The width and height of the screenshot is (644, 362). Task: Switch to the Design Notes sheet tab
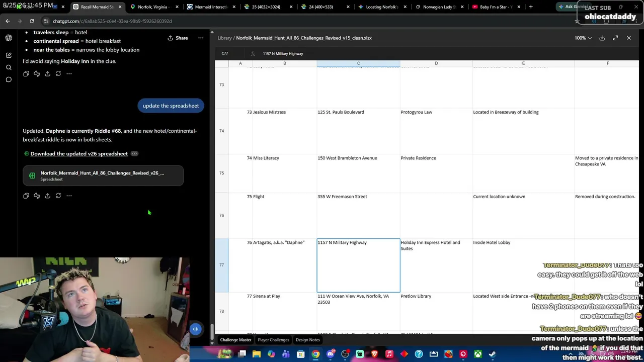point(308,340)
